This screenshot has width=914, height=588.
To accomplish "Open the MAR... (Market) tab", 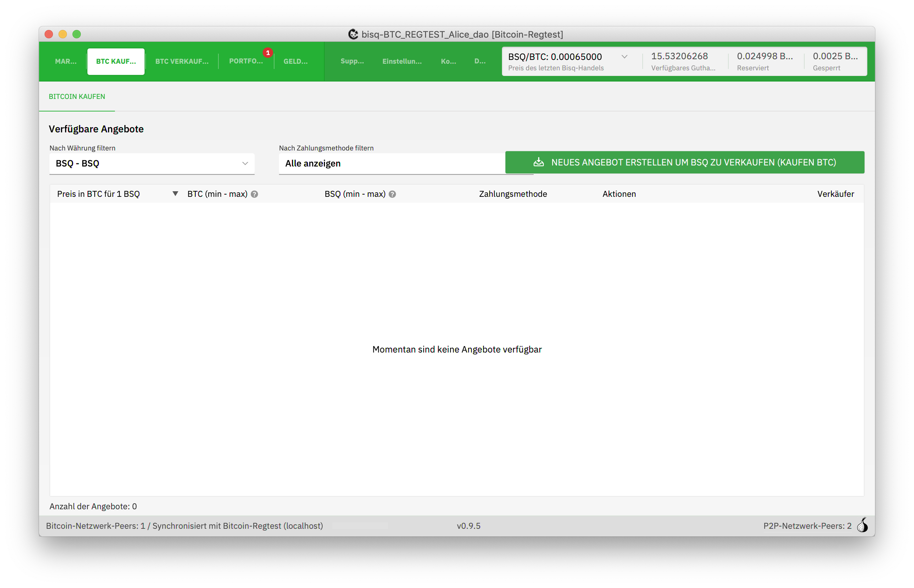I will (x=66, y=61).
